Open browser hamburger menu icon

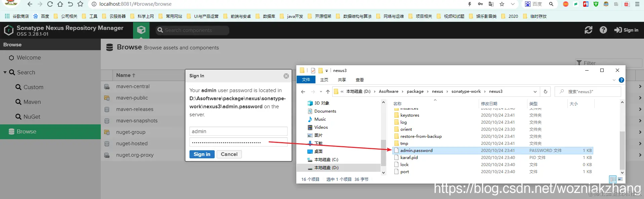click(x=637, y=4)
